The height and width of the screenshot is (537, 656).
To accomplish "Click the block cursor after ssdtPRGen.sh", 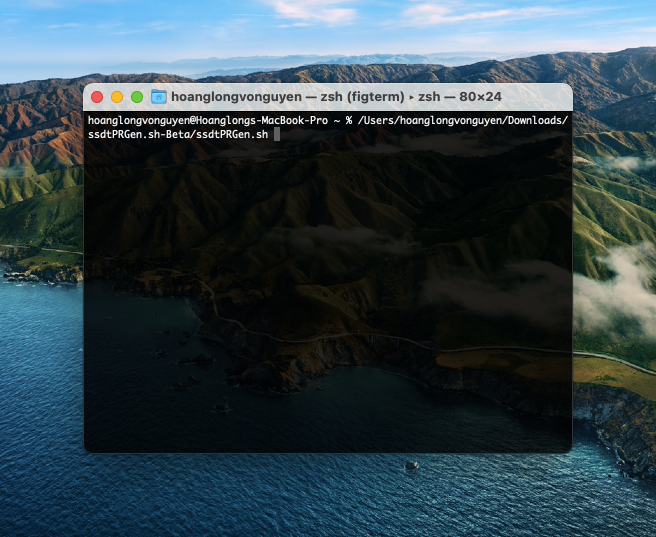I will pyautogui.click(x=276, y=134).
